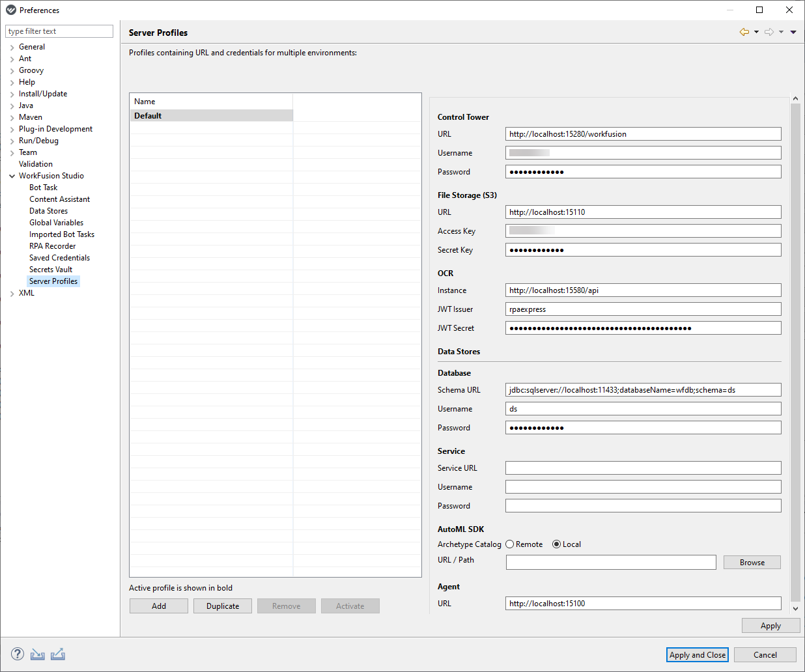Click the back navigation arrow icon
This screenshot has height=672, width=805.
pos(744,32)
